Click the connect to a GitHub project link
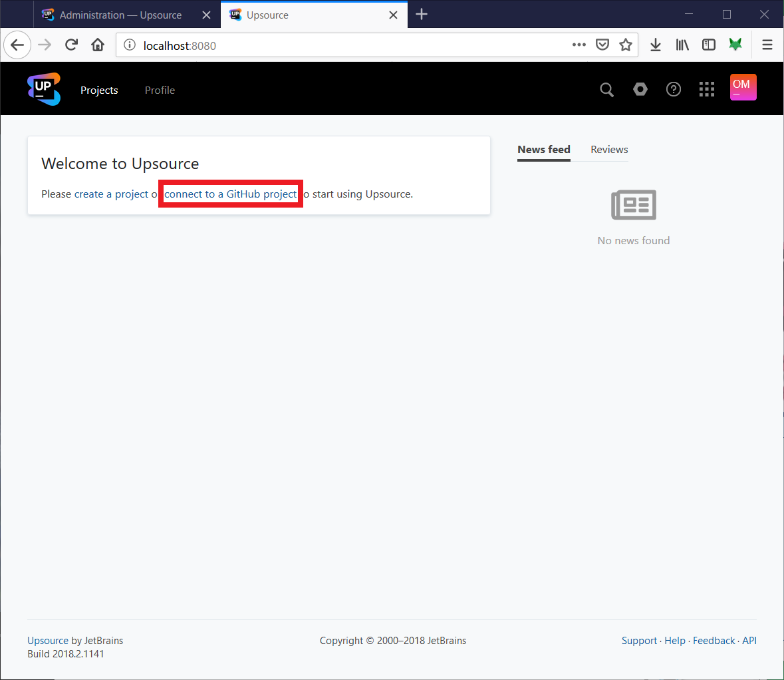Image resolution: width=784 pixels, height=680 pixels. pyautogui.click(x=230, y=194)
